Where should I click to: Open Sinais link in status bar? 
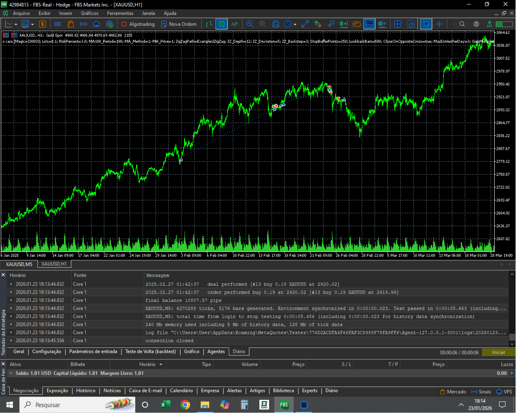(481, 391)
